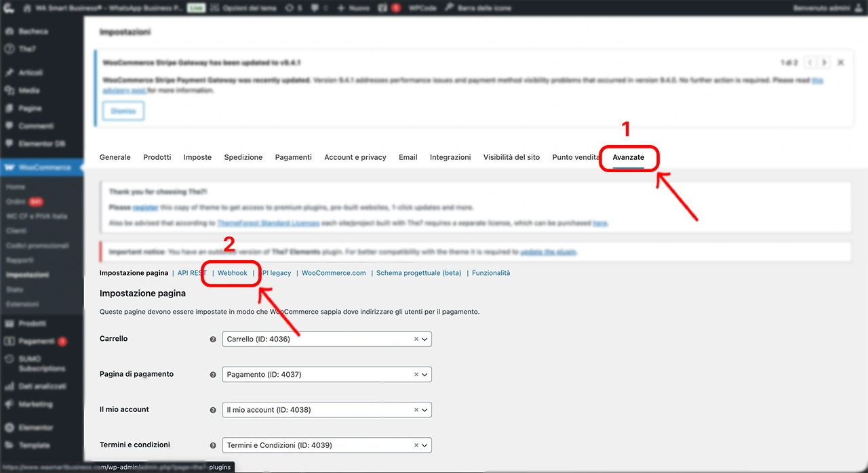
Task: Click the help icon next to Il mio account
Action: coord(213,410)
